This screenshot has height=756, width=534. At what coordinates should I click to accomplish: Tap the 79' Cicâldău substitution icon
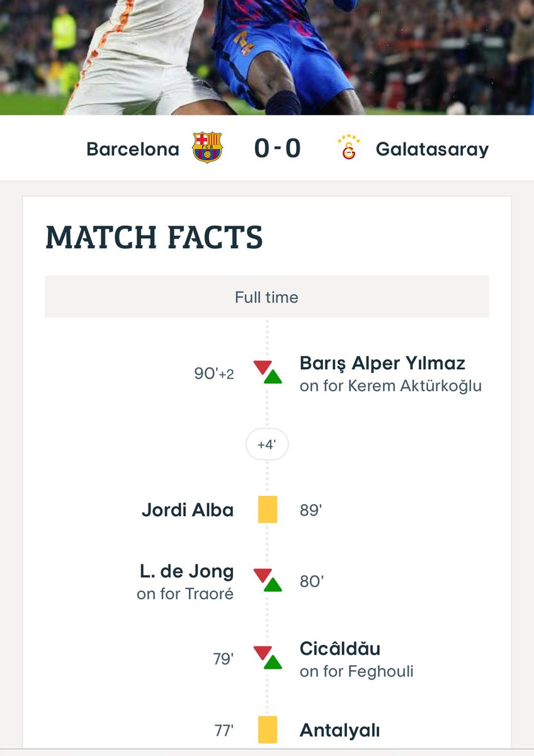tap(267, 658)
